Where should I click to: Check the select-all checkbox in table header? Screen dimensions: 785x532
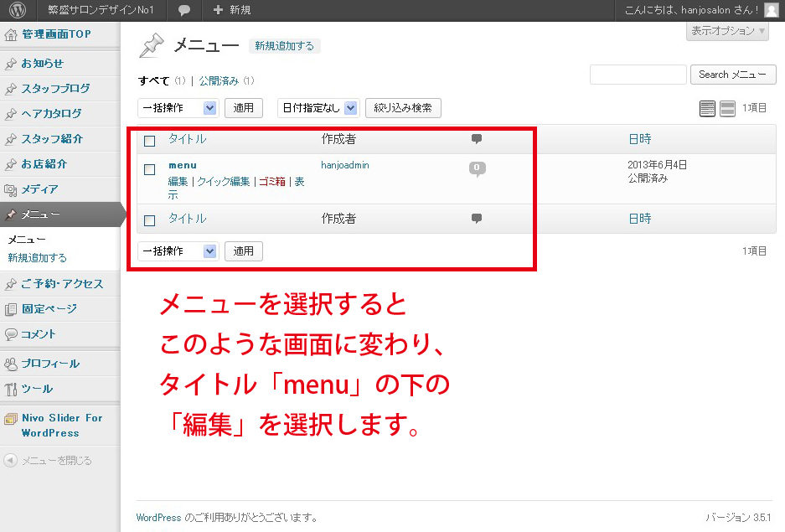(150, 140)
